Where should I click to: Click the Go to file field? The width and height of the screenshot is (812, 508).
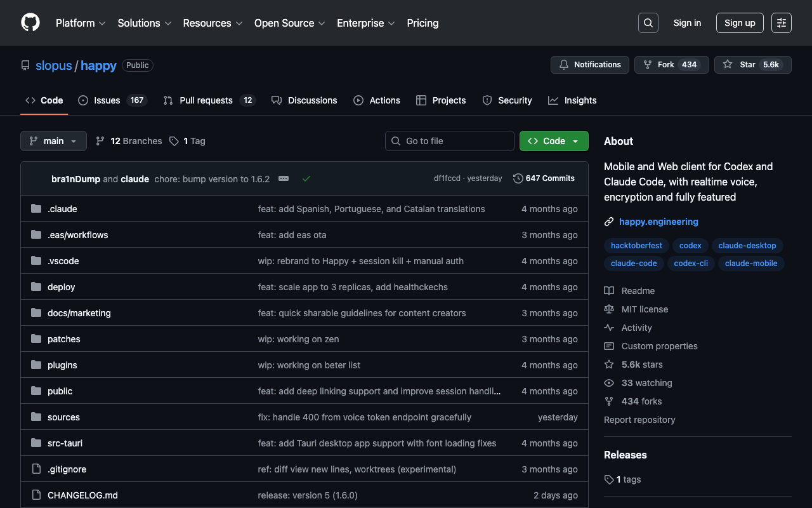[x=450, y=141]
